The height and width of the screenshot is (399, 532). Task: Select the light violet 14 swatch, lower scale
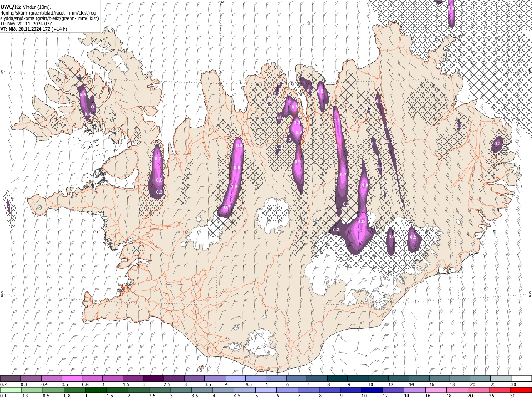414,390
